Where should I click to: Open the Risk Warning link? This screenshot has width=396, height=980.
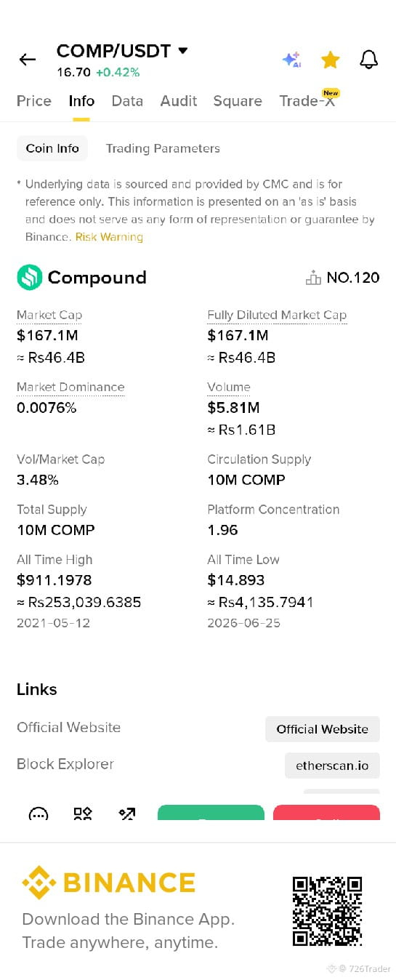(x=109, y=237)
